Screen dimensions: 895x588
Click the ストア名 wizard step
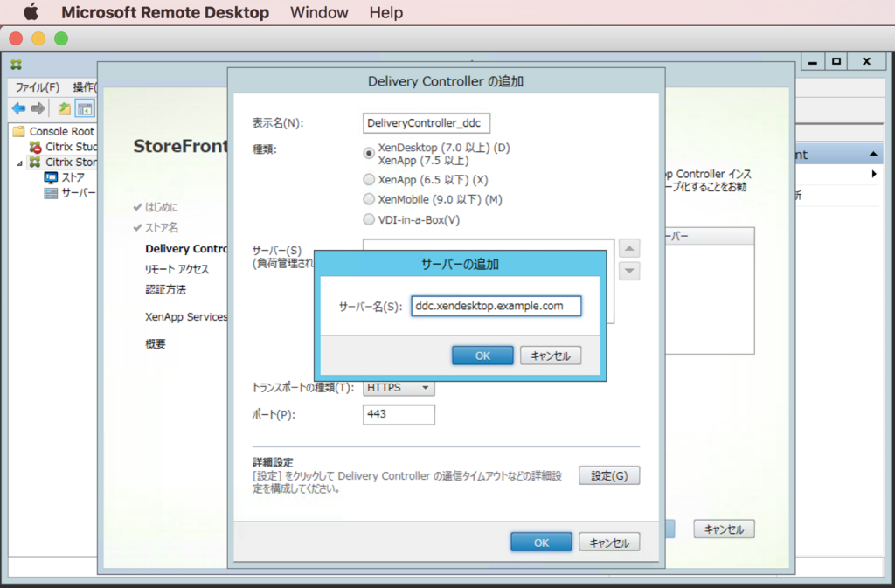[x=162, y=227]
